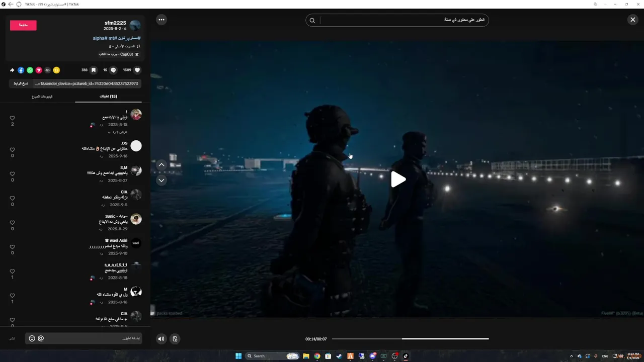Image resolution: width=644 pixels, height=362 pixels.
Task: Open Microsoft Store from the taskbar
Action: (328, 356)
